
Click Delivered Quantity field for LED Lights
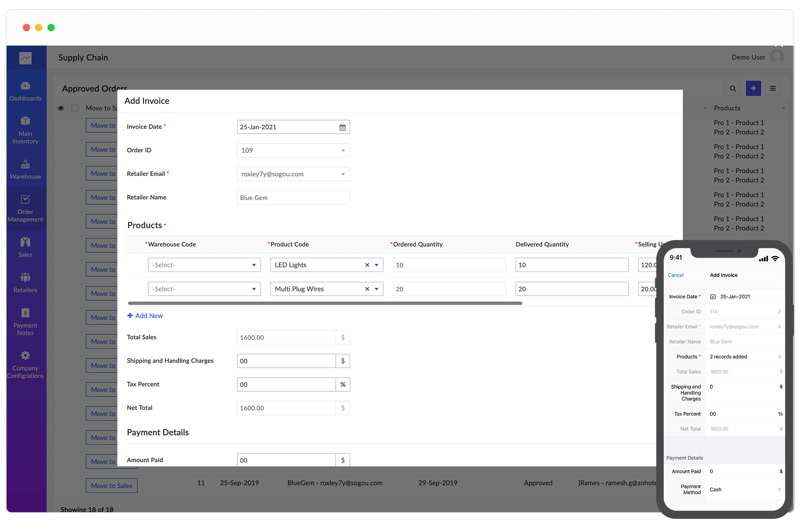pos(572,265)
